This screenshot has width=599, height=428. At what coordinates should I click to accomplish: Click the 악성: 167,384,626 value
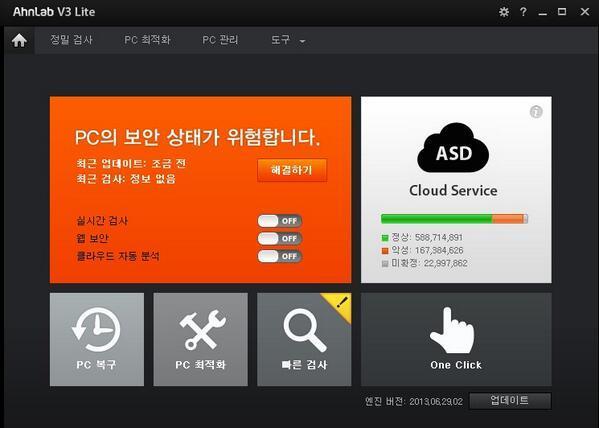coord(427,250)
